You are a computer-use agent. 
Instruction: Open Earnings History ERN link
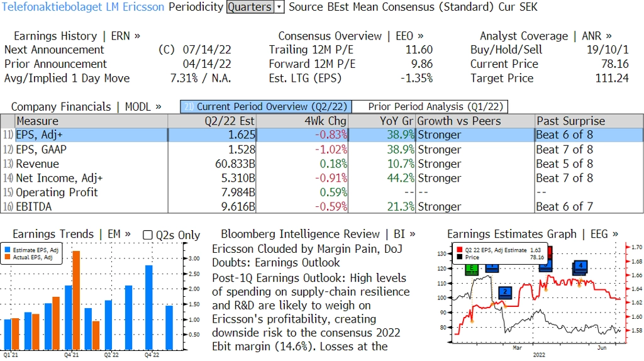(x=77, y=36)
